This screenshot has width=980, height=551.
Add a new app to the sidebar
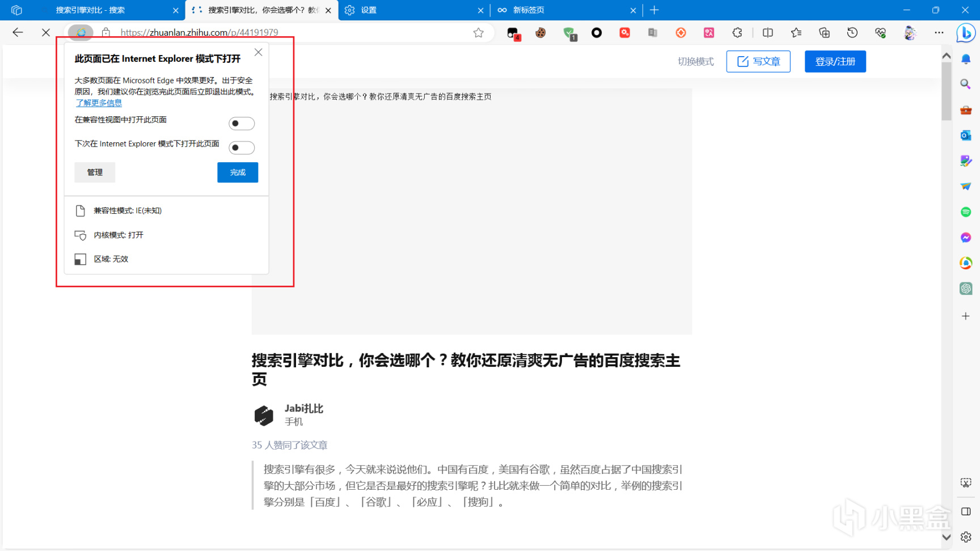(966, 316)
